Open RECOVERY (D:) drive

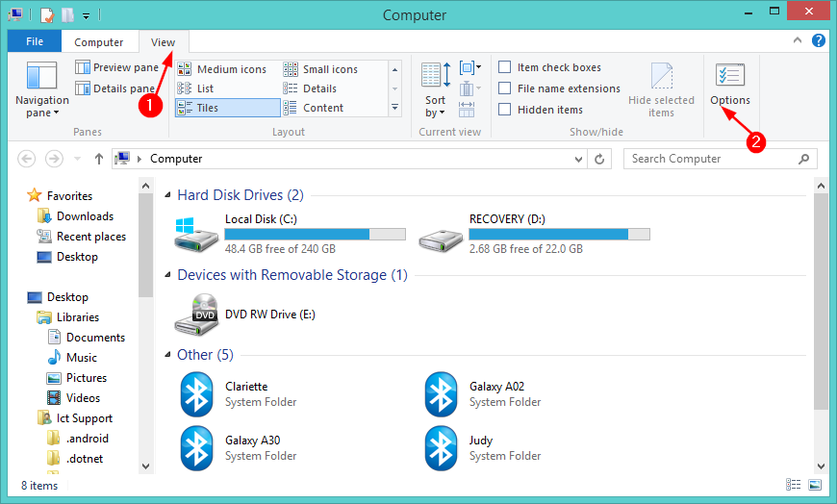tap(534, 234)
